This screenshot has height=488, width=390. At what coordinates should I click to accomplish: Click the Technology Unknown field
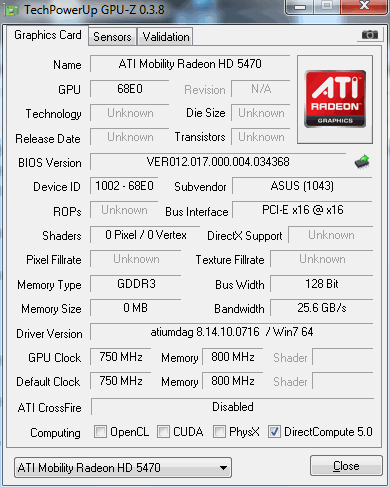pos(130,113)
